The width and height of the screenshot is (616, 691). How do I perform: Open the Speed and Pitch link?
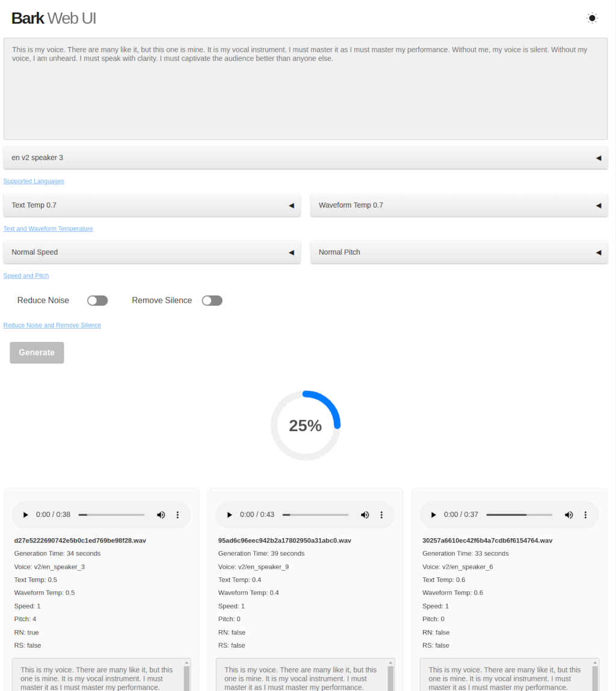coord(26,276)
